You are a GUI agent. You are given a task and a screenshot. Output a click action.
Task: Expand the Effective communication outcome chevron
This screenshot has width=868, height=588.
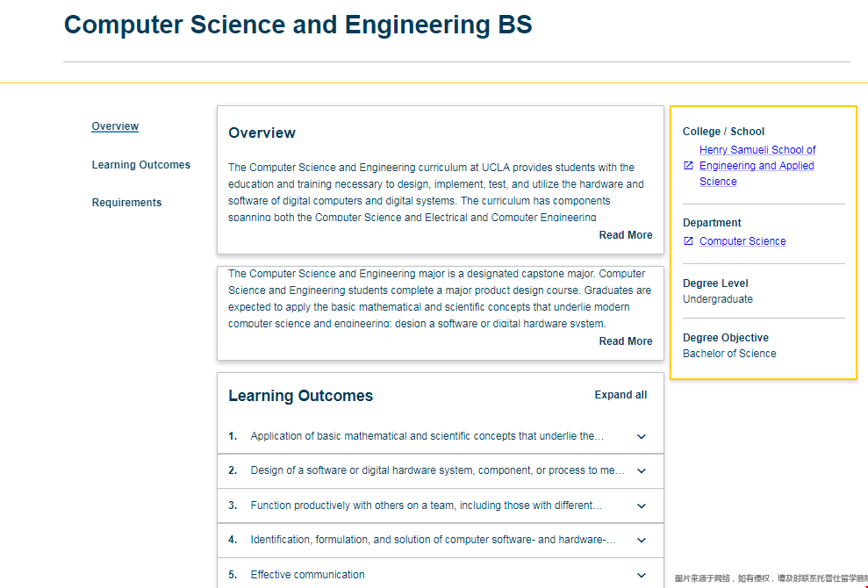point(642,575)
